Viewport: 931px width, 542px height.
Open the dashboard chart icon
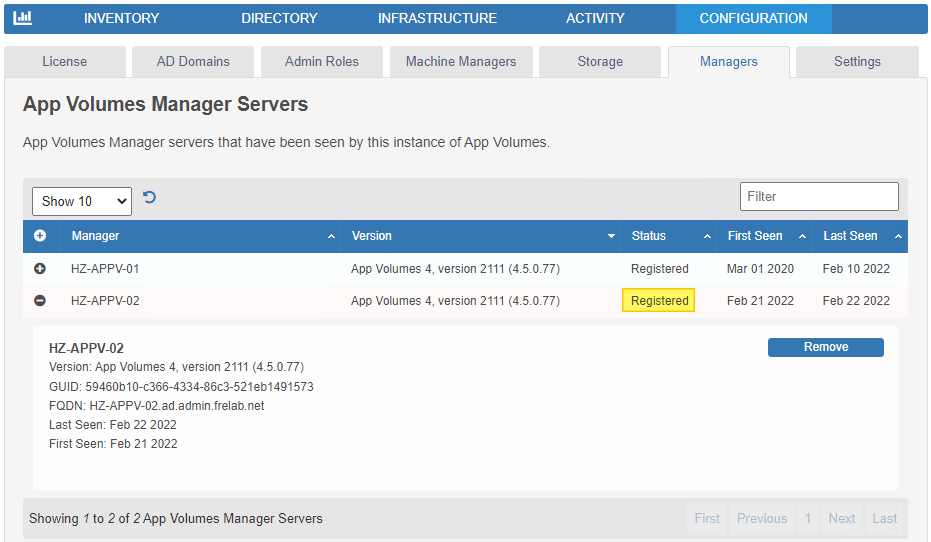coord(22,18)
